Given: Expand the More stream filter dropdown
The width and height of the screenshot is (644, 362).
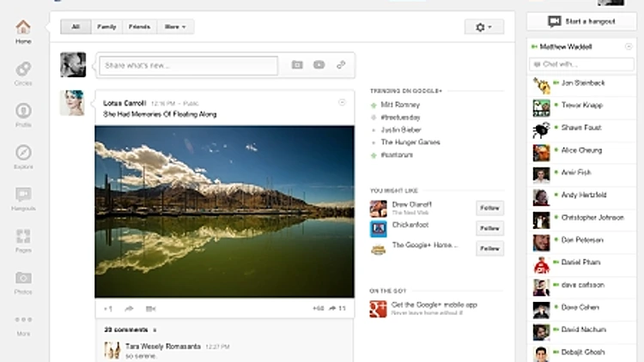Looking at the screenshot, I should (x=175, y=27).
